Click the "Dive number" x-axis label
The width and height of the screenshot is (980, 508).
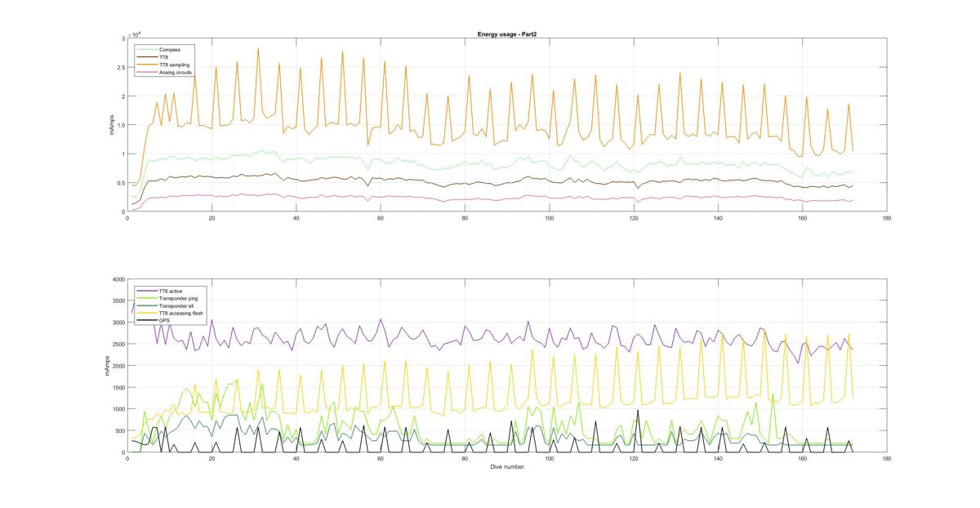506,467
